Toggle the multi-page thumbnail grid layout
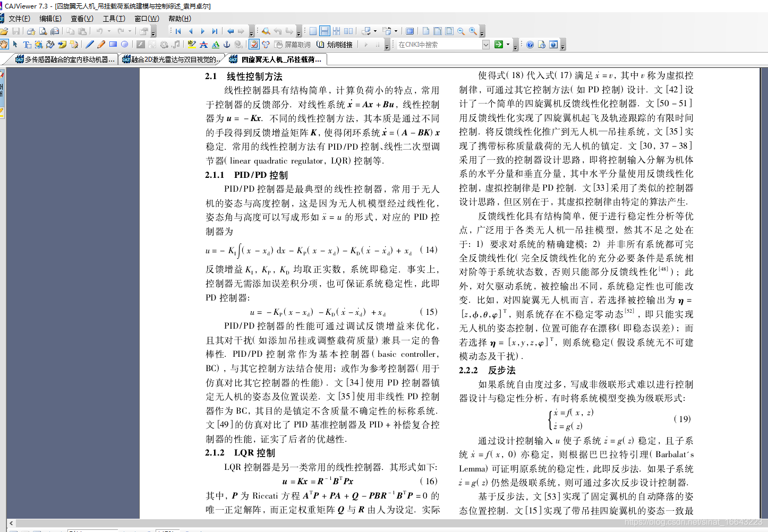This screenshot has width=768, height=532. coord(336,31)
